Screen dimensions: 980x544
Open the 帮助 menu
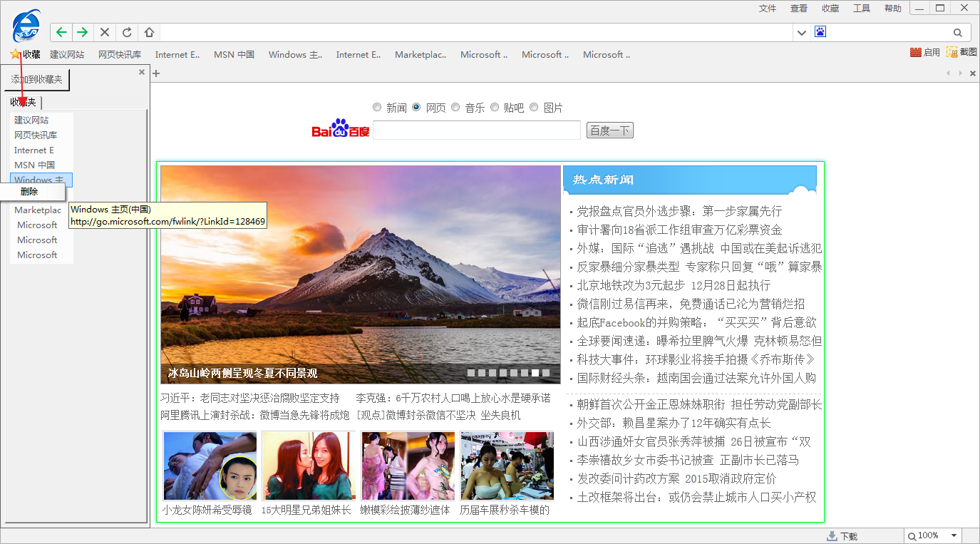[893, 9]
